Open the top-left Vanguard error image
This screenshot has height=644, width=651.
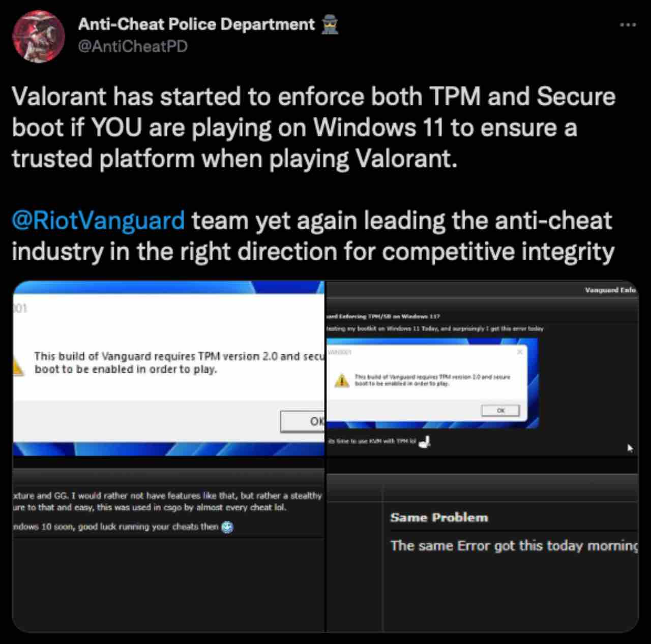tap(168, 368)
